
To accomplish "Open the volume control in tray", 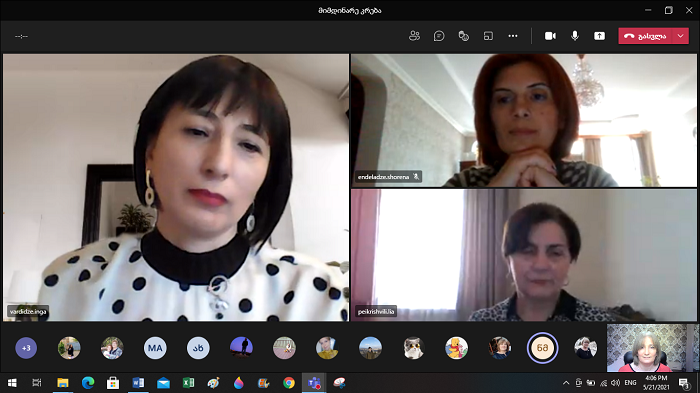I will click(x=615, y=383).
